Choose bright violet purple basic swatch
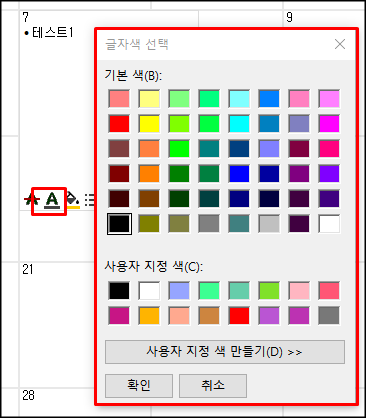The height and width of the screenshot is (418, 366). coord(329,174)
